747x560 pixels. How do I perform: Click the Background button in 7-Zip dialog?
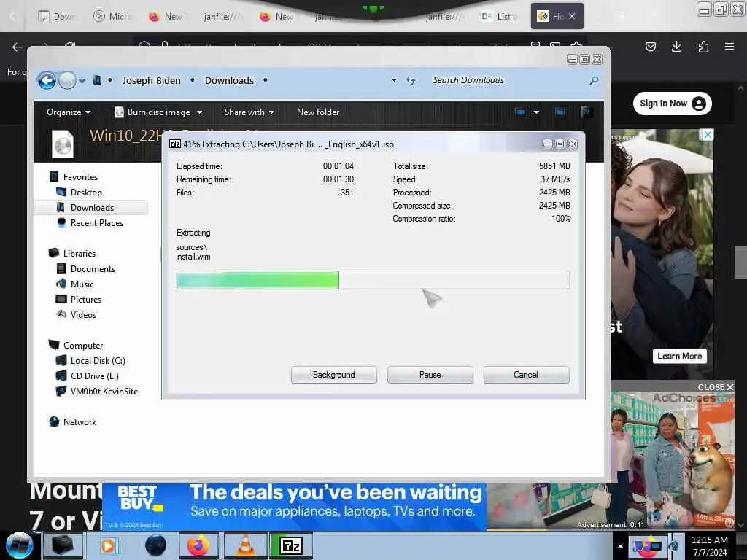click(333, 375)
